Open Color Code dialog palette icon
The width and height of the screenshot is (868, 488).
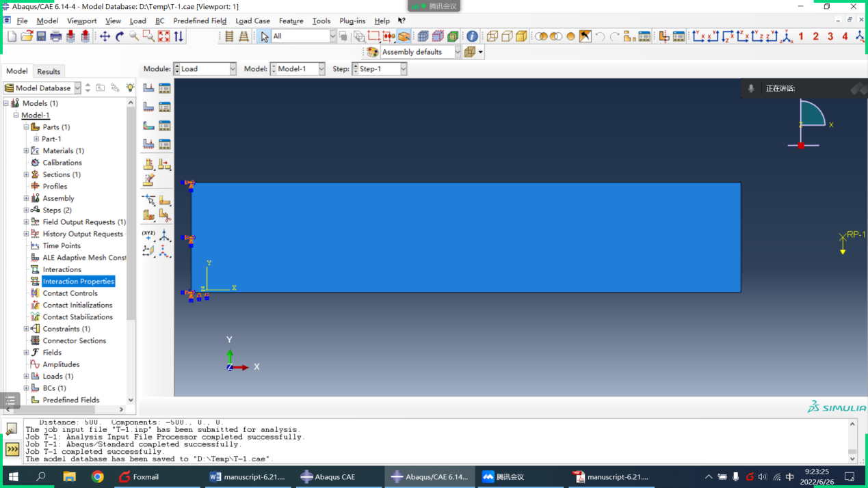click(373, 52)
